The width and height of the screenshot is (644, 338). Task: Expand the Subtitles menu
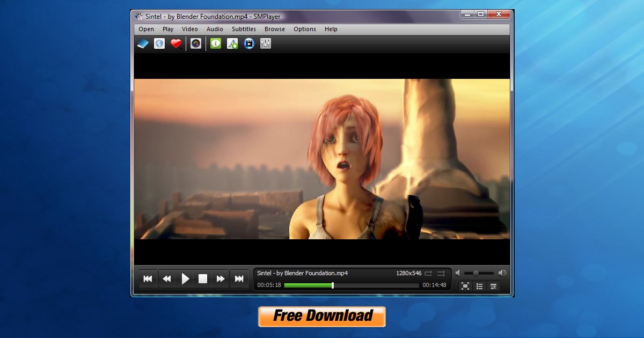pyautogui.click(x=244, y=29)
